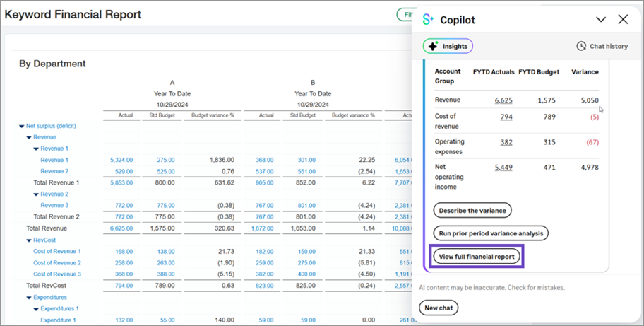Collapse the RevCost group

(29, 240)
